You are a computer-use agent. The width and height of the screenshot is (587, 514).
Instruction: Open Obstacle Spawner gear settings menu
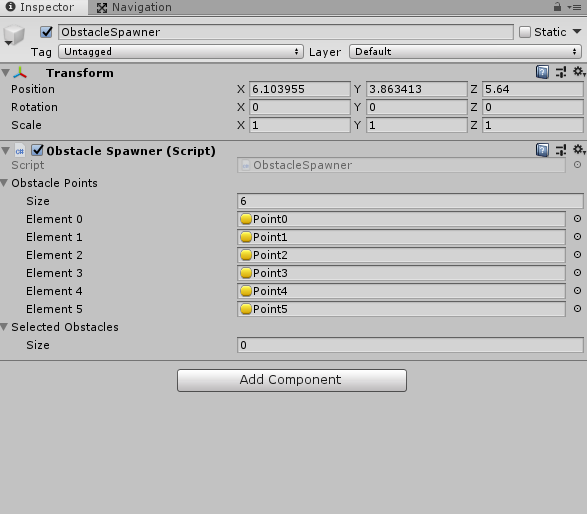click(x=579, y=150)
